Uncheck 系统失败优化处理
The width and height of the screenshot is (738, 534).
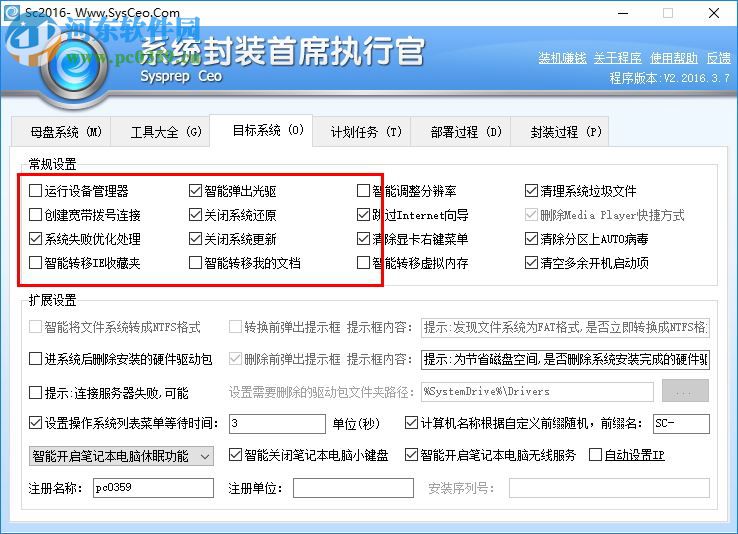coord(35,239)
